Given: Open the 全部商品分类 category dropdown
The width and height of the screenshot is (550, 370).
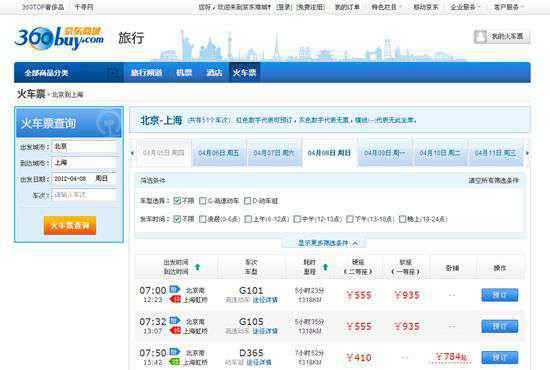Looking at the screenshot, I should [69, 73].
